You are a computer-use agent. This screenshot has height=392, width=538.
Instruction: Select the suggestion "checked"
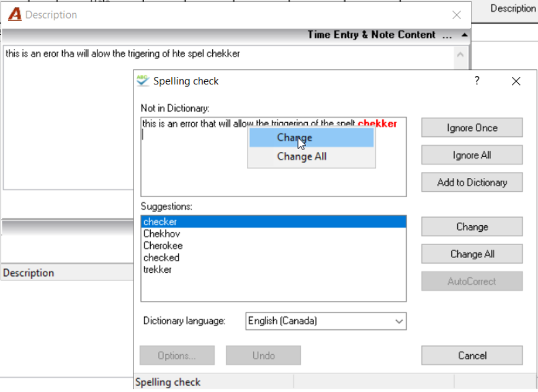click(274, 258)
